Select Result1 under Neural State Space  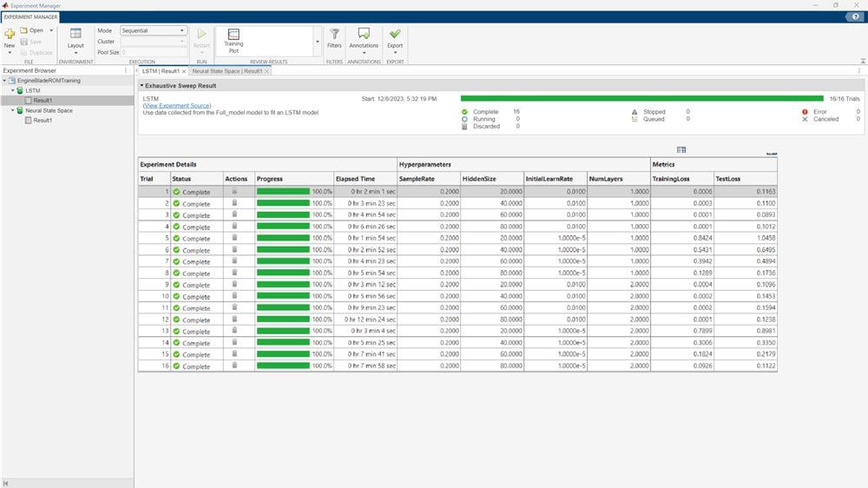[43, 121]
